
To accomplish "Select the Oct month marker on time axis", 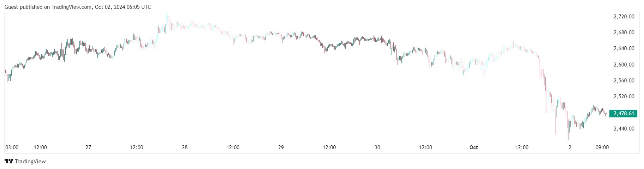I will [x=473, y=147].
